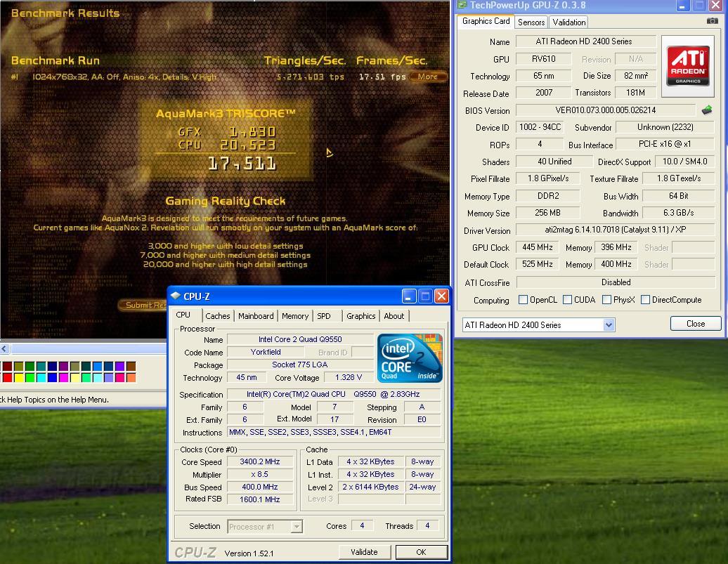Click OK in the CPU-Z window
728x564 pixels.
421,552
